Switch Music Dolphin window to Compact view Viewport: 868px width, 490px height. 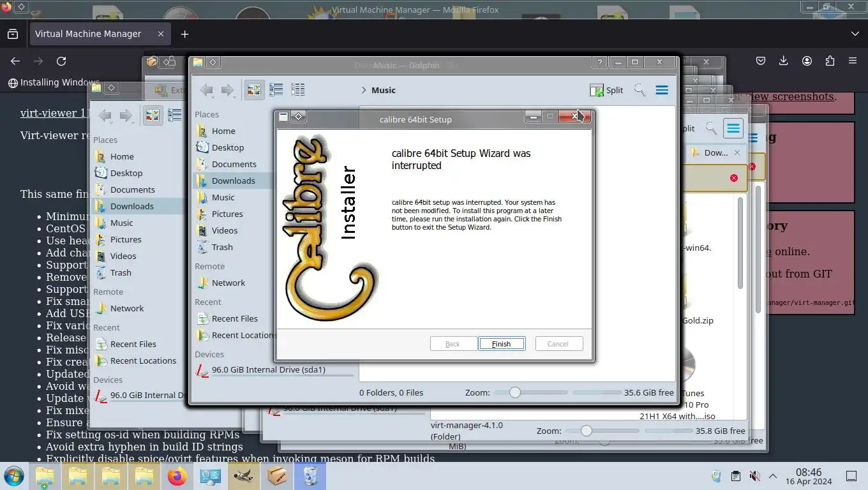tap(276, 90)
